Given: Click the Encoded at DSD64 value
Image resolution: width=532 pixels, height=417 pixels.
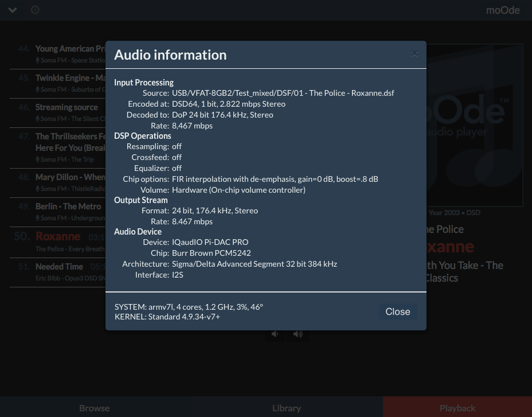Looking at the screenshot, I should click(x=229, y=104).
